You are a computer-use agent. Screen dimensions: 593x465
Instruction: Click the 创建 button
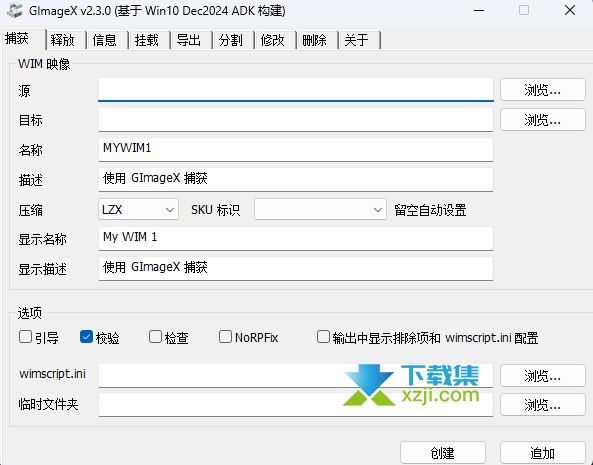click(443, 453)
